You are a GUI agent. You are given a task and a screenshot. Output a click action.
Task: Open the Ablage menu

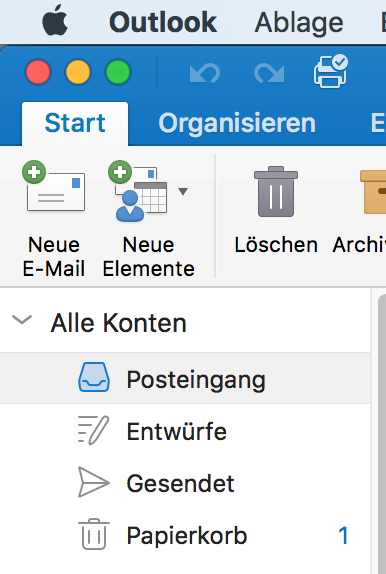point(299,22)
